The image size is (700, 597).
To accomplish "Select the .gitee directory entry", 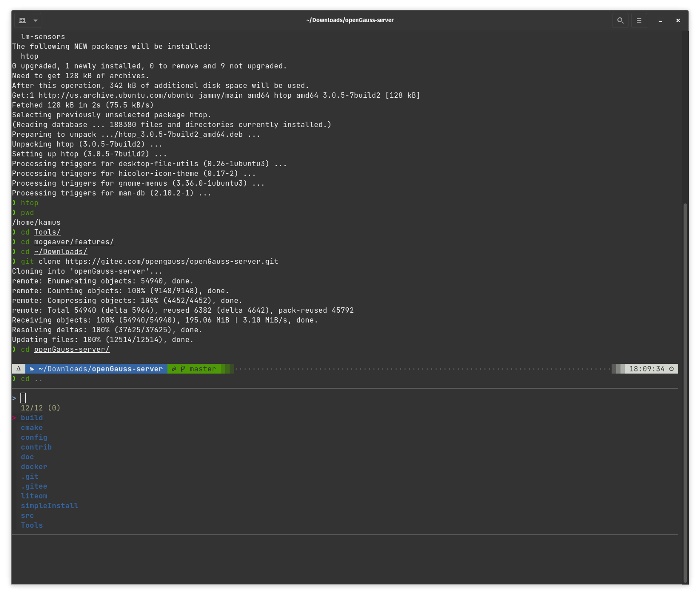I will point(34,486).
